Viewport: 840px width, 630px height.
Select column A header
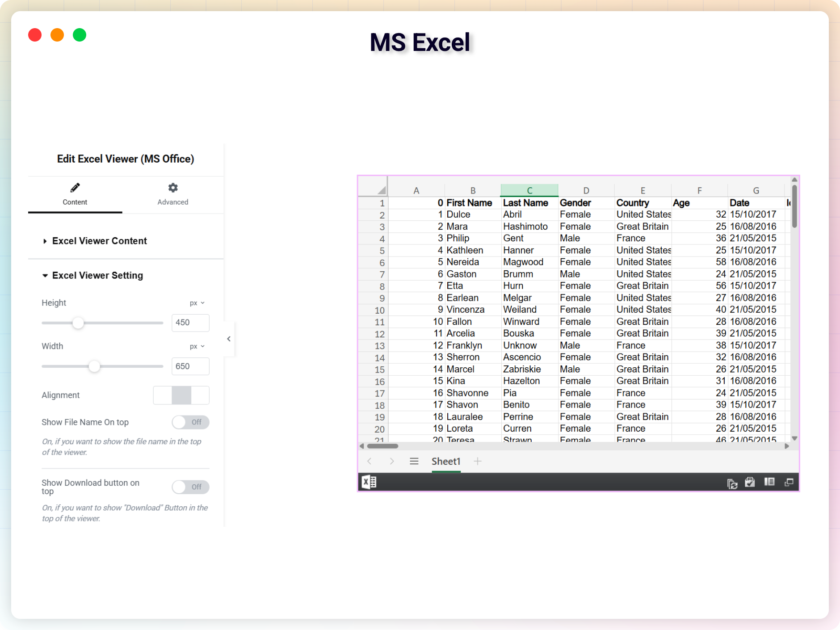pos(416,190)
